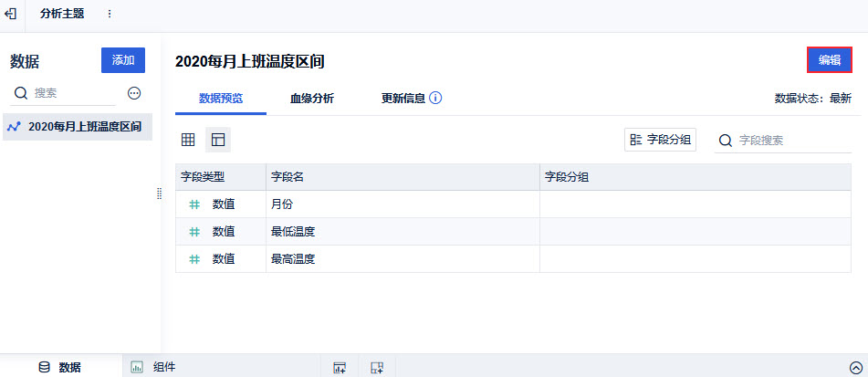Open the 血缘分析 tab
Screen dimensions: 868x377
pyautogui.click(x=312, y=99)
